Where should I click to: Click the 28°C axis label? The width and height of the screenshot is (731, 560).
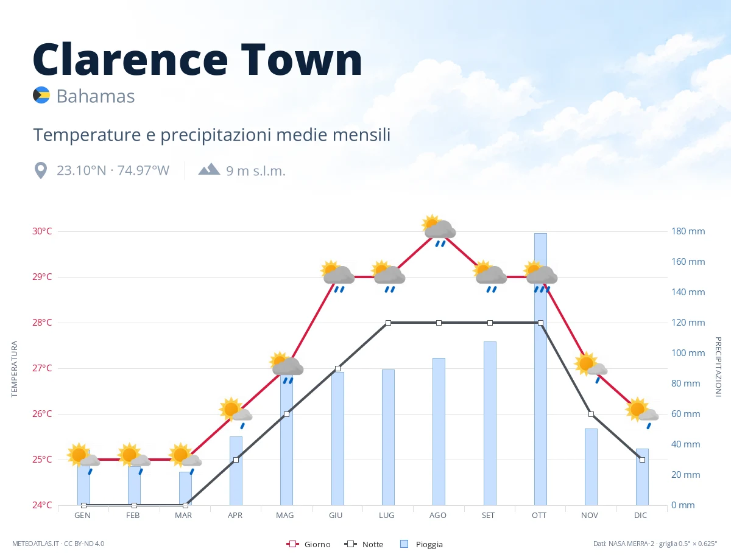pyautogui.click(x=42, y=323)
